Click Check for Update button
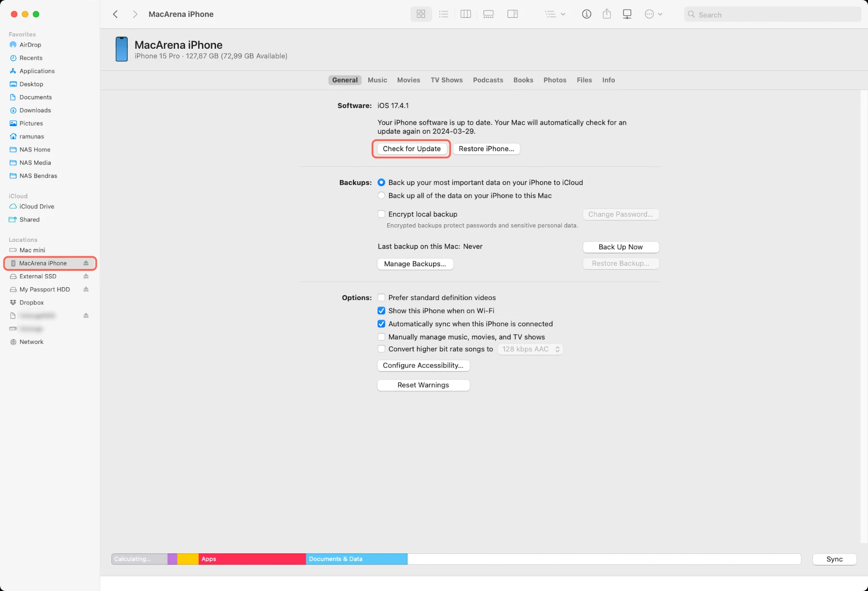The image size is (868, 591). [411, 149]
